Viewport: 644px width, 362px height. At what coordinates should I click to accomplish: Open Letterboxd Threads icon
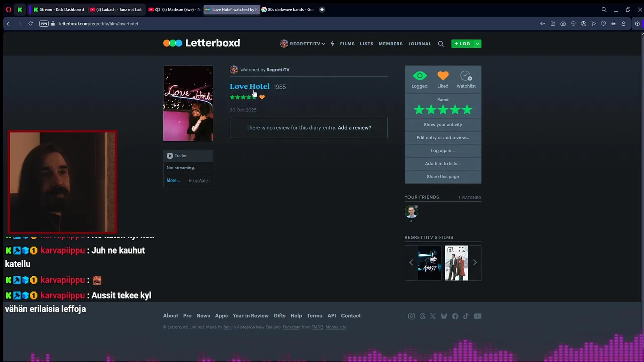tap(422, 316)
